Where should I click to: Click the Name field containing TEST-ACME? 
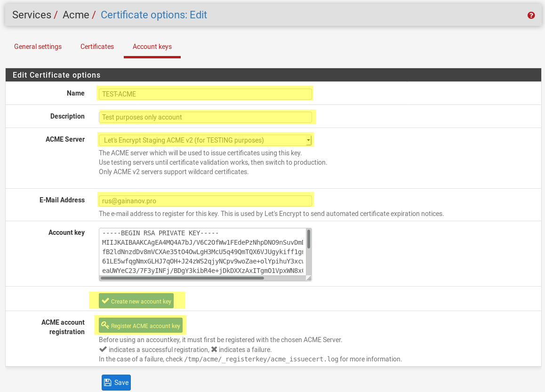point(205,94)
